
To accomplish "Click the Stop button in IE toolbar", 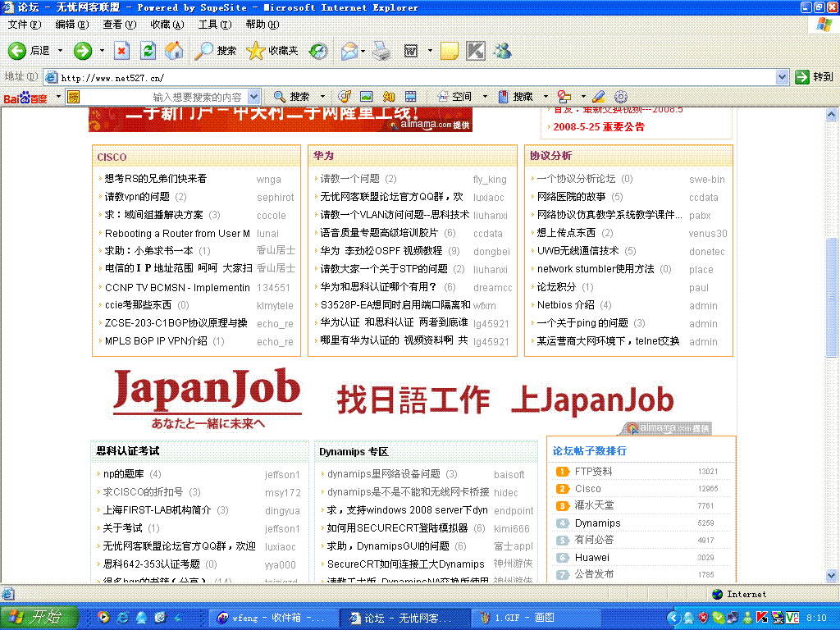I will (x=121, y=51).
